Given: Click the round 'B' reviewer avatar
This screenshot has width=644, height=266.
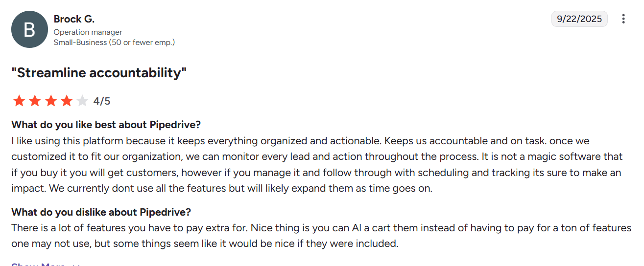Looking at the screenshot, I should (29, 29).
